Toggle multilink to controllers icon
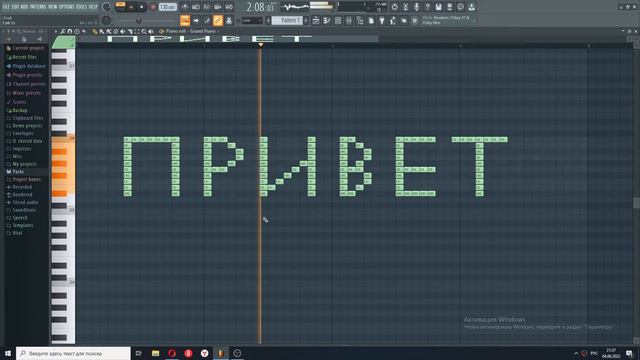640x360 pixels. point(218,20)
